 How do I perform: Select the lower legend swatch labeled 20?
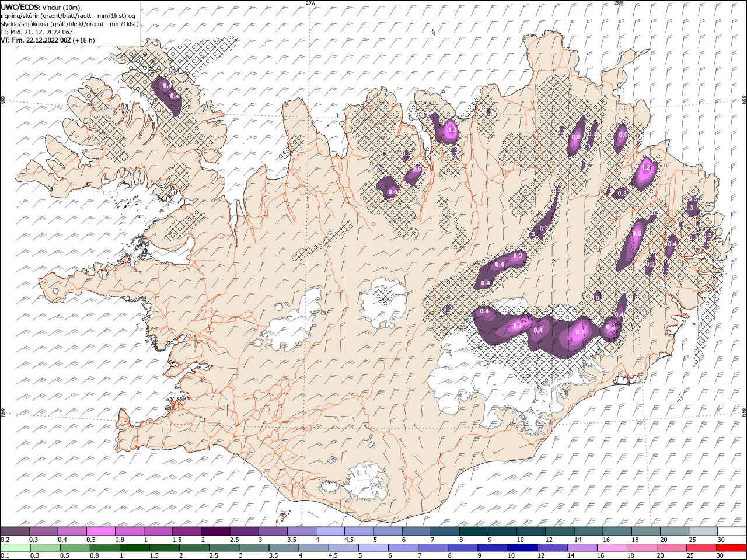click(x=671, y=548)
